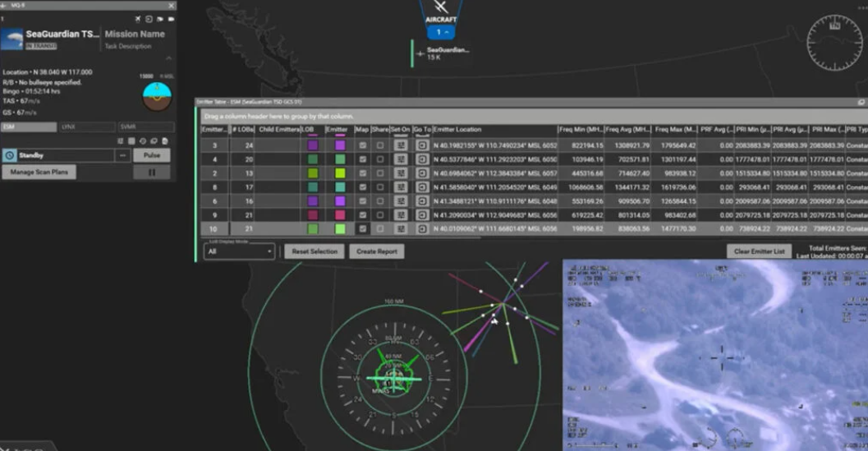Expand the Aircraft 1 dropdown at top
The image size is (868, 451).
pyautogui.click(x=443, y=32)
